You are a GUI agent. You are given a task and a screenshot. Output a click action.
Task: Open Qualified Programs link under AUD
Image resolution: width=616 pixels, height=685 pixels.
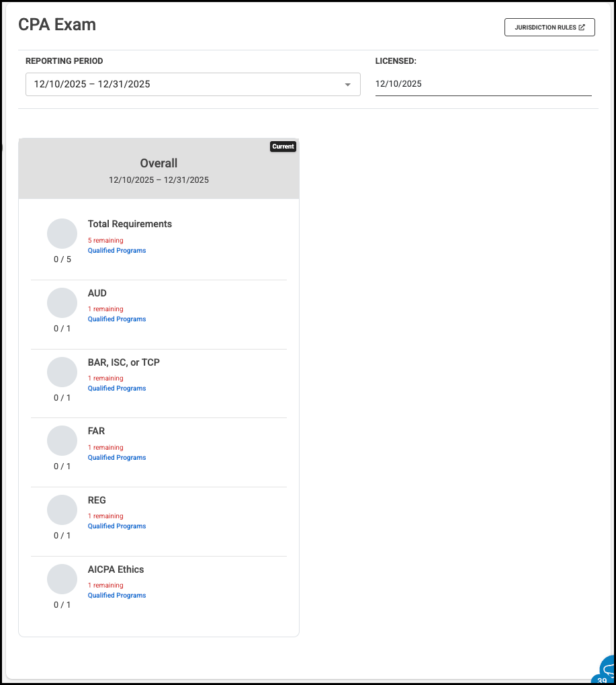coord(117,319)
